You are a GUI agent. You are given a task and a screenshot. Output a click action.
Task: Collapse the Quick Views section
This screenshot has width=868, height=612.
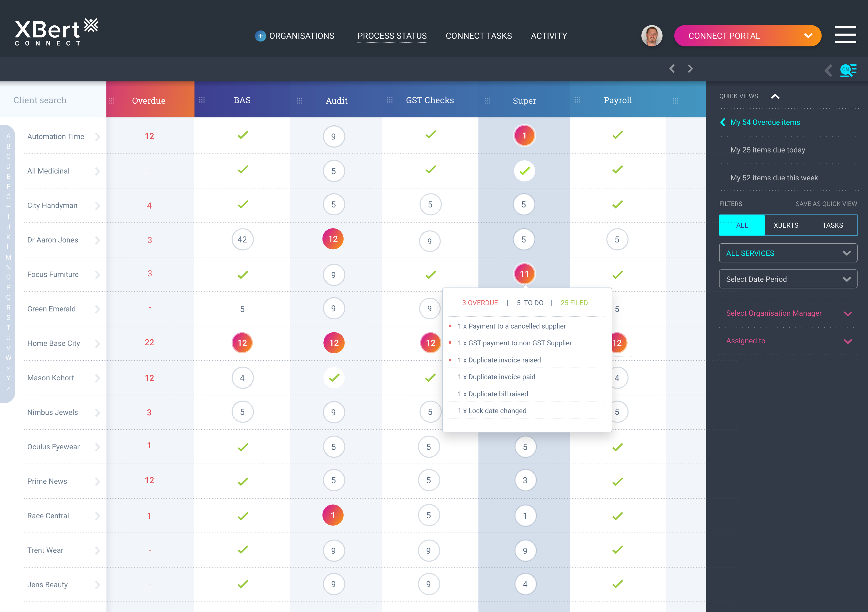(775, 96)
